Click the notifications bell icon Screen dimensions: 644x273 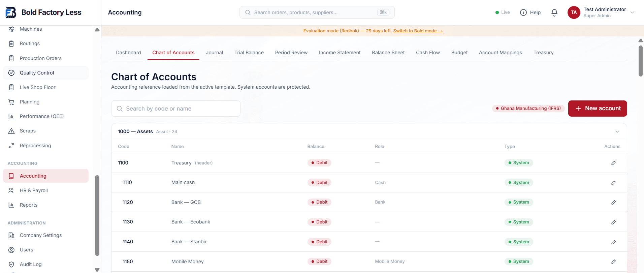(x=554, y=12)
